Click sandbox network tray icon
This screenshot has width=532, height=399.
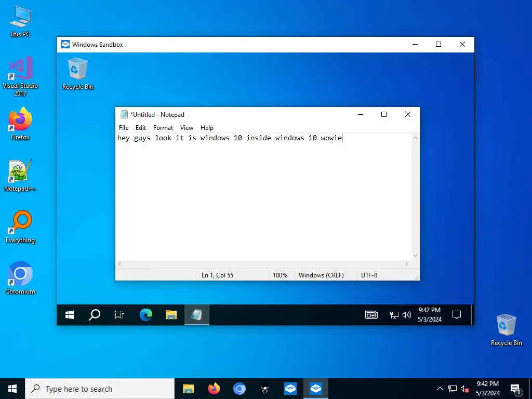[x=394, y=315]
